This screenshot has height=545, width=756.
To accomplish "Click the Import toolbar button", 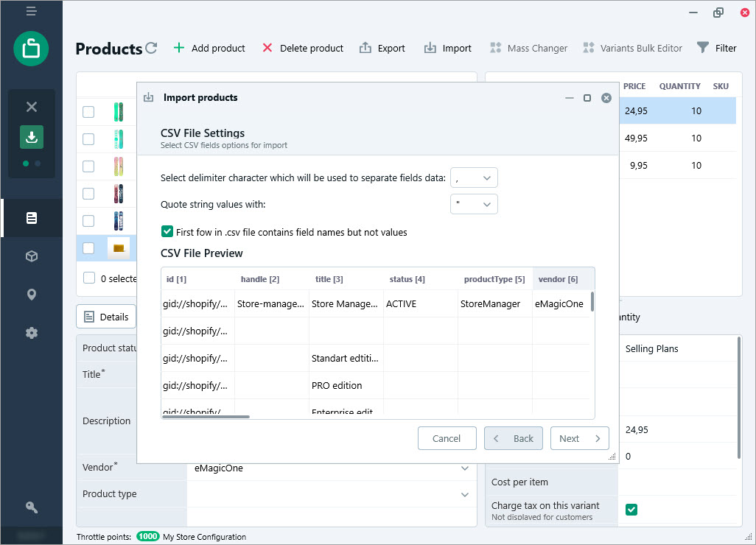I will pos(448,48).
